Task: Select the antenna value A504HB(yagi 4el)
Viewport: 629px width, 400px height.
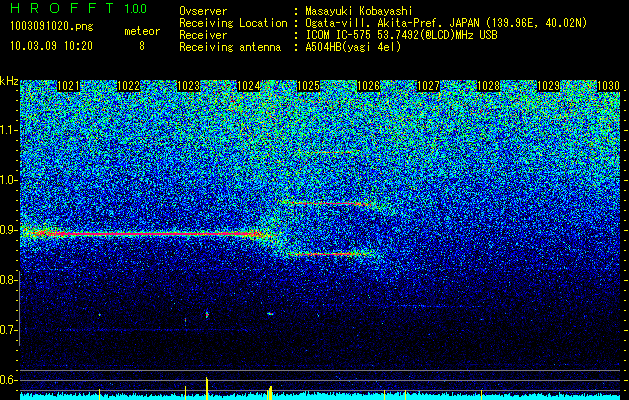Action: click(x=353, y=47)
